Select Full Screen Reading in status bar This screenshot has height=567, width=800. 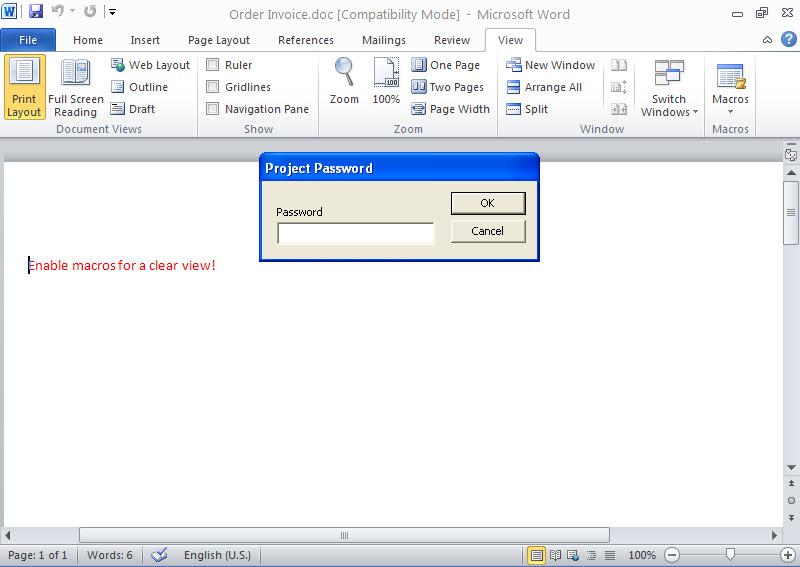555,555
